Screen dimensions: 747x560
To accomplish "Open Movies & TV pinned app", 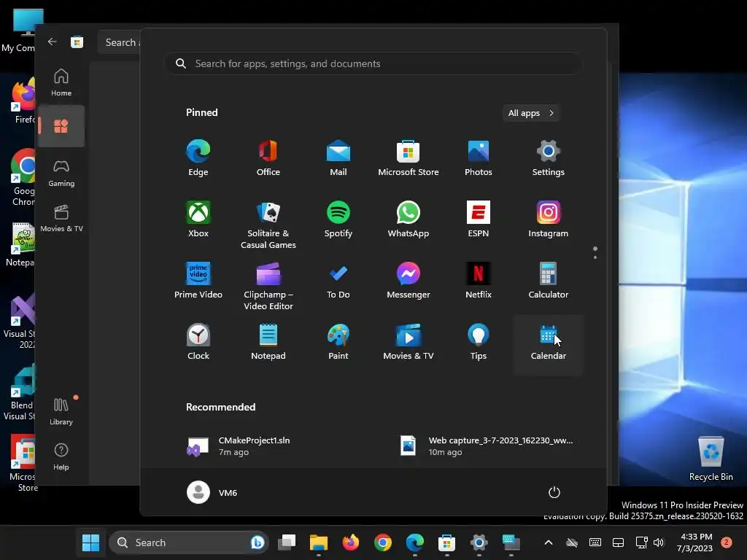I will 409,342.
